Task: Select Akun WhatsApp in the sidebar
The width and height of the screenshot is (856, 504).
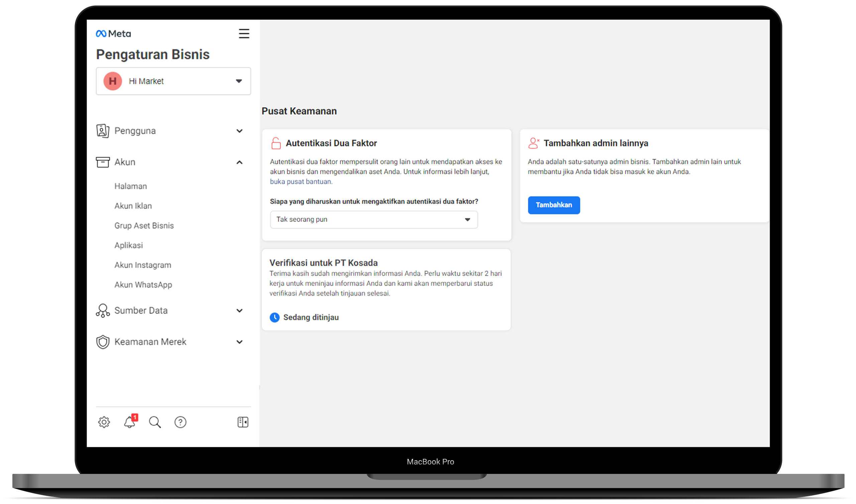Action: (x=143, y=285)
